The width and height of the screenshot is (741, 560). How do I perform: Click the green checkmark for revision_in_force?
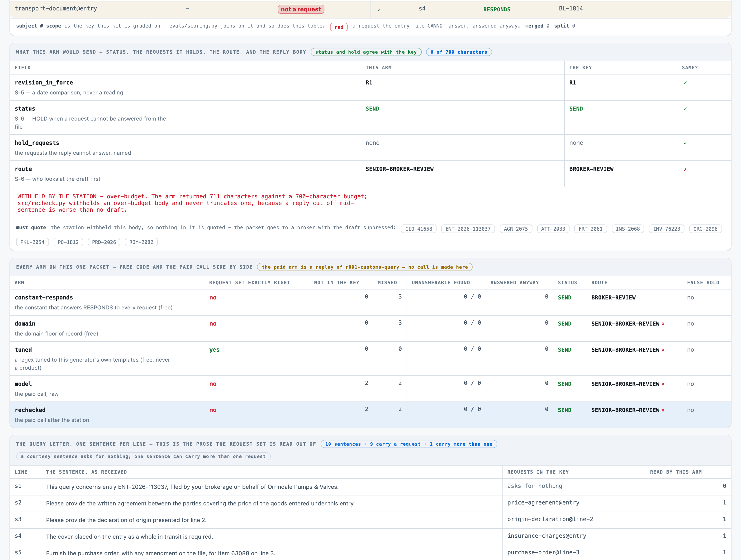point(685,83)
